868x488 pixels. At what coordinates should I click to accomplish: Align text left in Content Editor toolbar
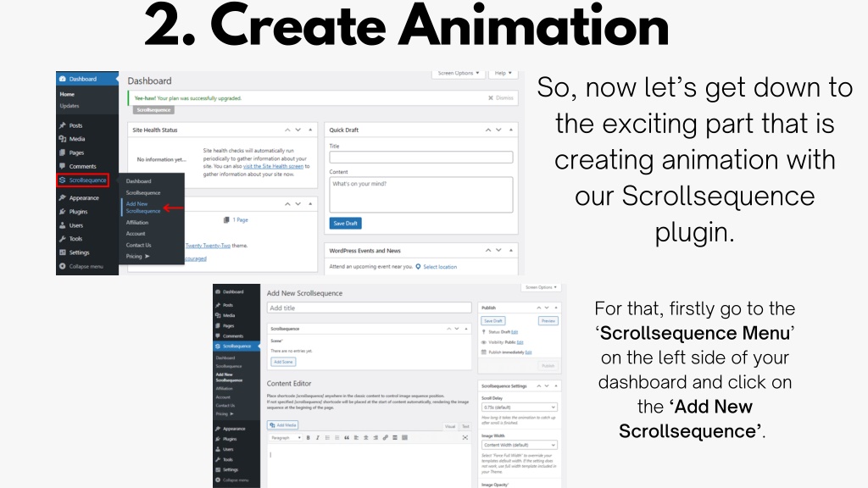tap(356, 438)
